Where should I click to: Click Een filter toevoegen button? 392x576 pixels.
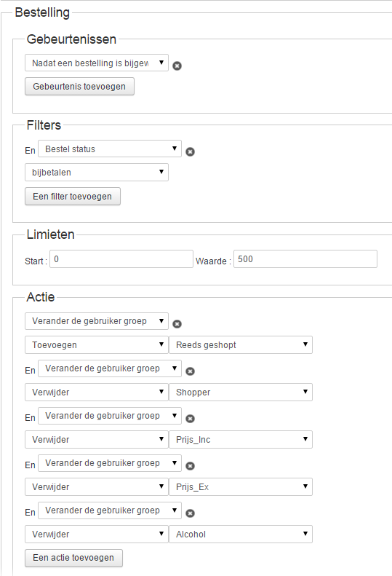(72, 197)
